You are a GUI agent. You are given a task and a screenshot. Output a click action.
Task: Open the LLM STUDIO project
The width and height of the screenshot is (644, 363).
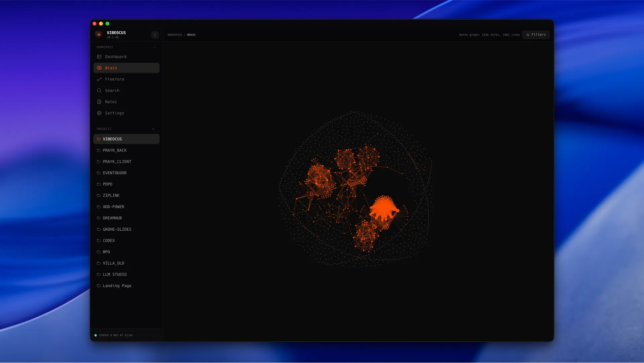point(126,275)
